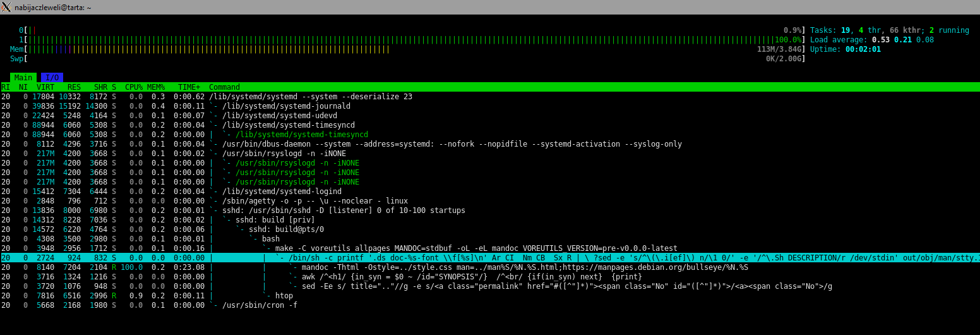
Task: Sort processes by the CPU% column header
Action: click(133, 87)
